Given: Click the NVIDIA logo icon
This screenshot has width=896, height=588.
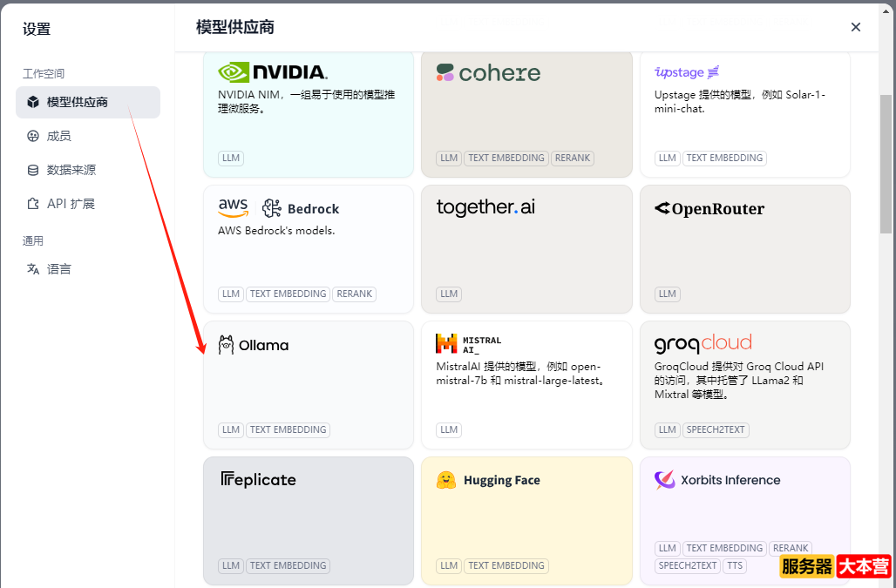Looking at the screenshot, I should tap(233, 72).
